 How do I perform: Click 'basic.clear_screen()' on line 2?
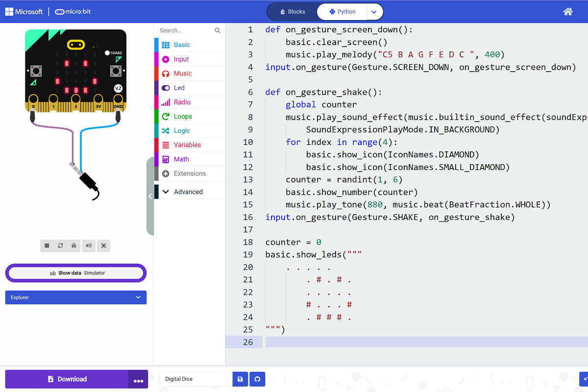(337, 42)
